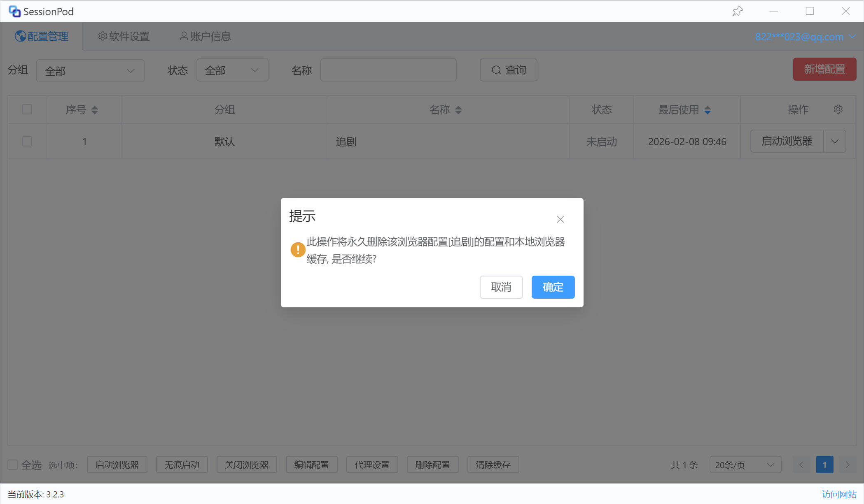Open the 状态 filter dropdown
Screen dimensions: 864x504
[x=232, y=70]
